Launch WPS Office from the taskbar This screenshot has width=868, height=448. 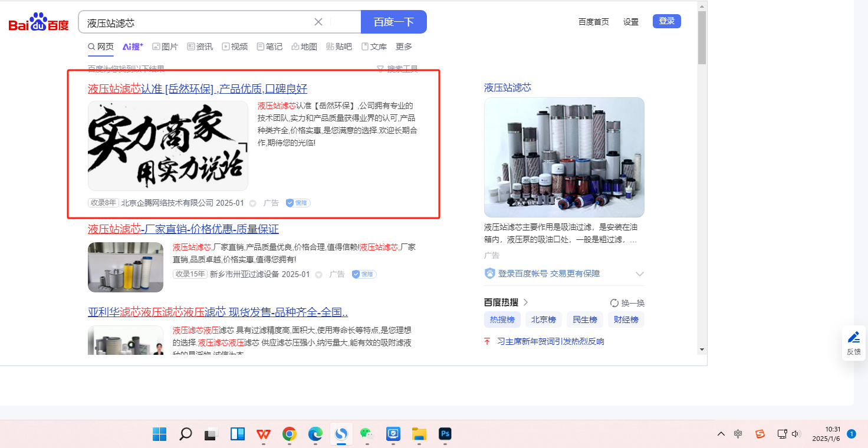[x=264, y=434]
